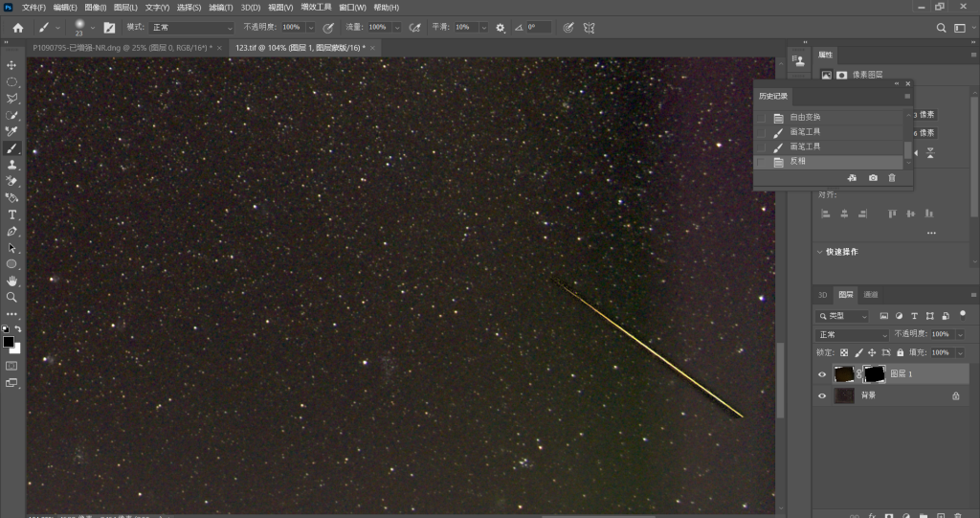The width and height of the screenshot is (980, 518).
Task: Select the Ellipse shape tool
Action: pos(11,264)
